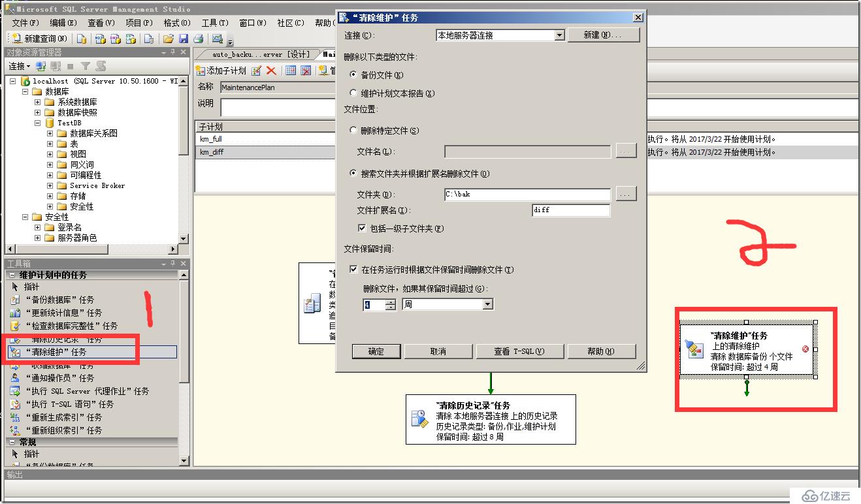Click the Analysis Services DMX Query icon

(116, 39)
